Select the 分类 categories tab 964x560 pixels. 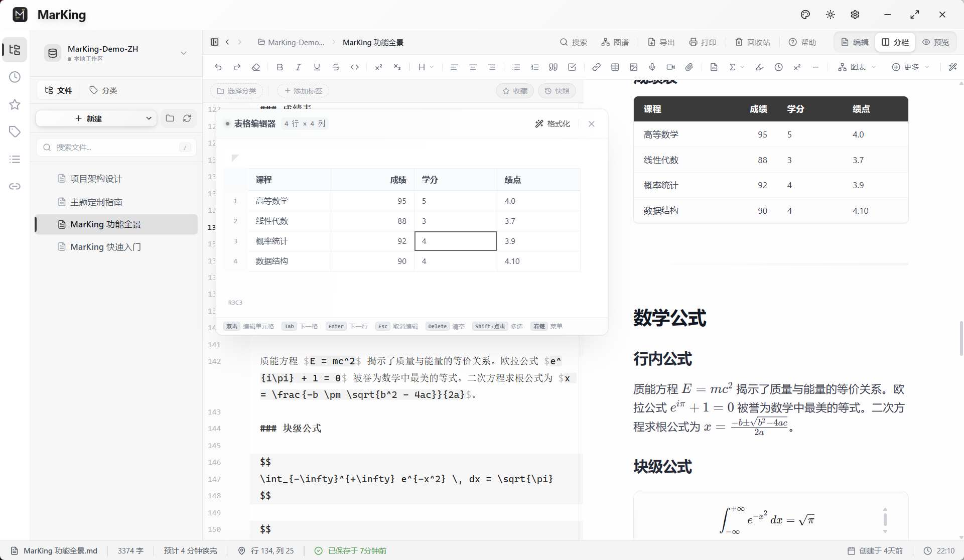pyautogui.click(x=103, y=90)
